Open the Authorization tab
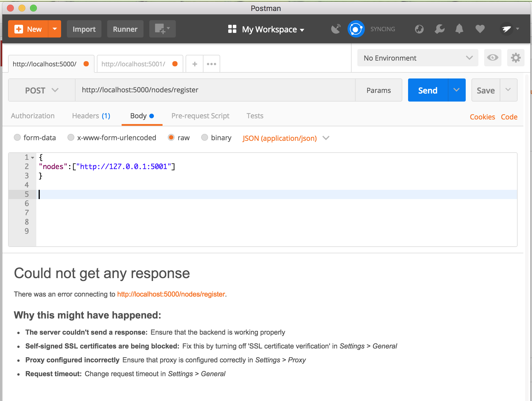The height and width of the screenshot is (401, 532). [33, 116]
